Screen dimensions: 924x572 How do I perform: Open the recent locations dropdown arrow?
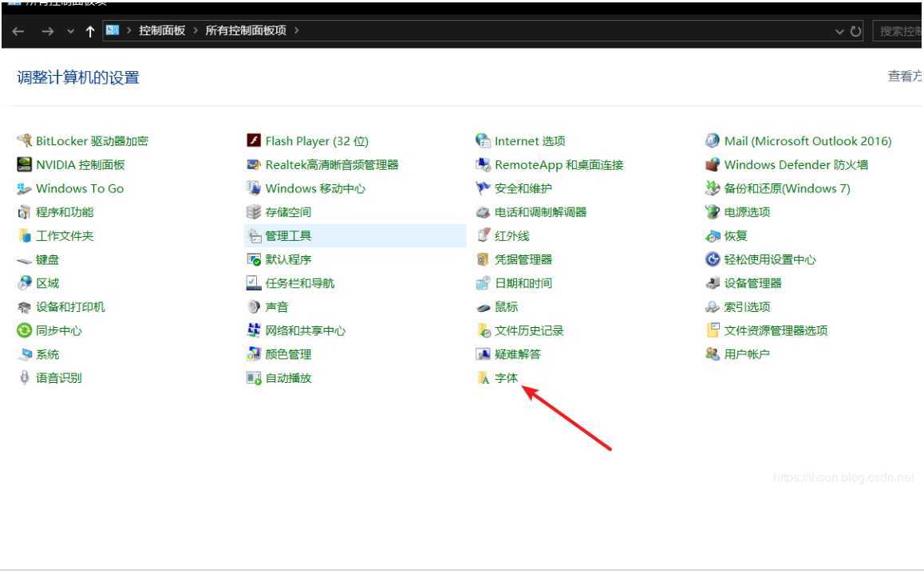tap(71, 31)
